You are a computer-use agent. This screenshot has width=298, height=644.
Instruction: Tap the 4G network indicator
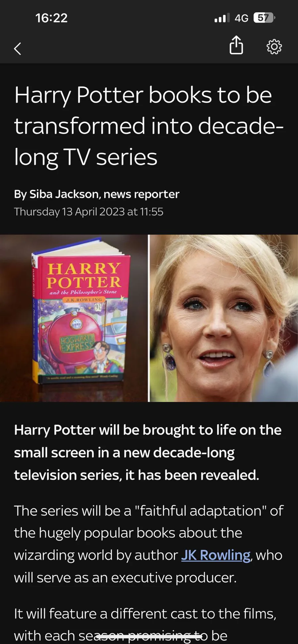(241, 18)
